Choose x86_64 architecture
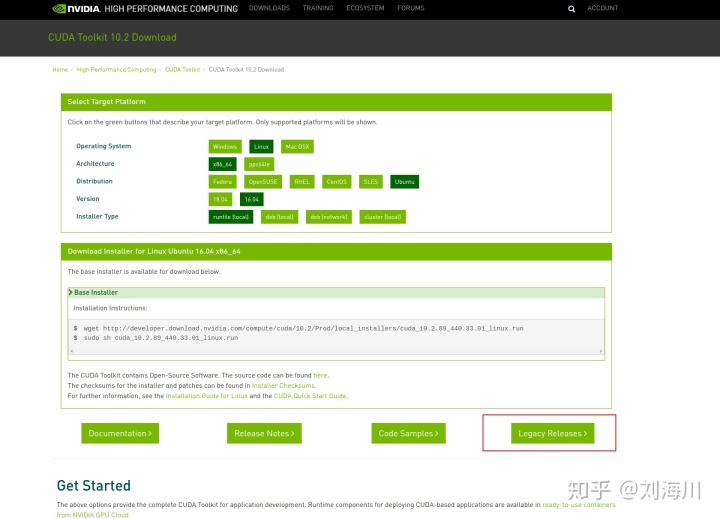Viewport: 720px width, 519px height. 222,164
